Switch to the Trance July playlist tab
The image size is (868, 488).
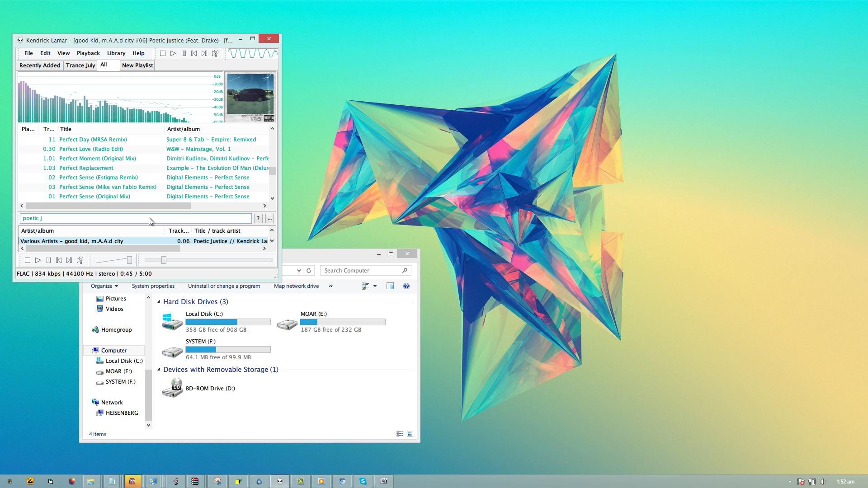click(x=80, y=66)
